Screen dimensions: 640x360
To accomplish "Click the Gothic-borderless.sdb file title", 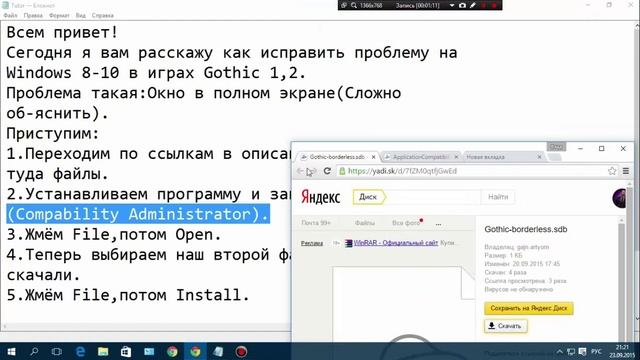I will [526, 229].
